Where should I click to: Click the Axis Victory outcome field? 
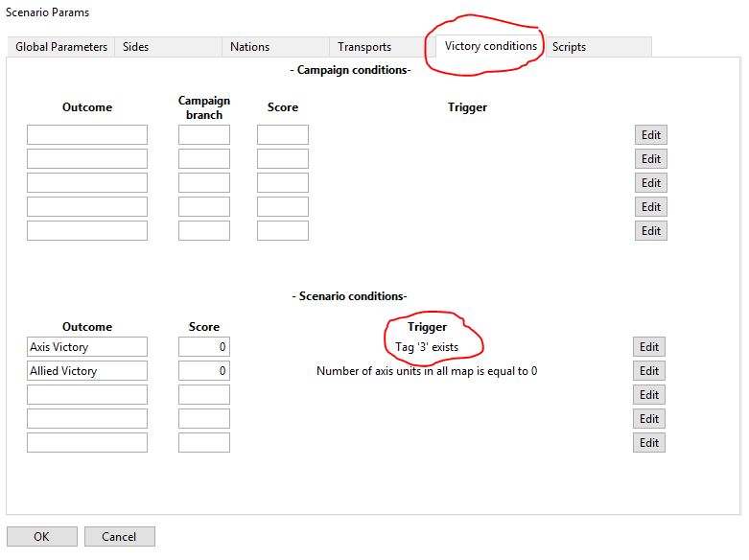(x=87, y=347)
